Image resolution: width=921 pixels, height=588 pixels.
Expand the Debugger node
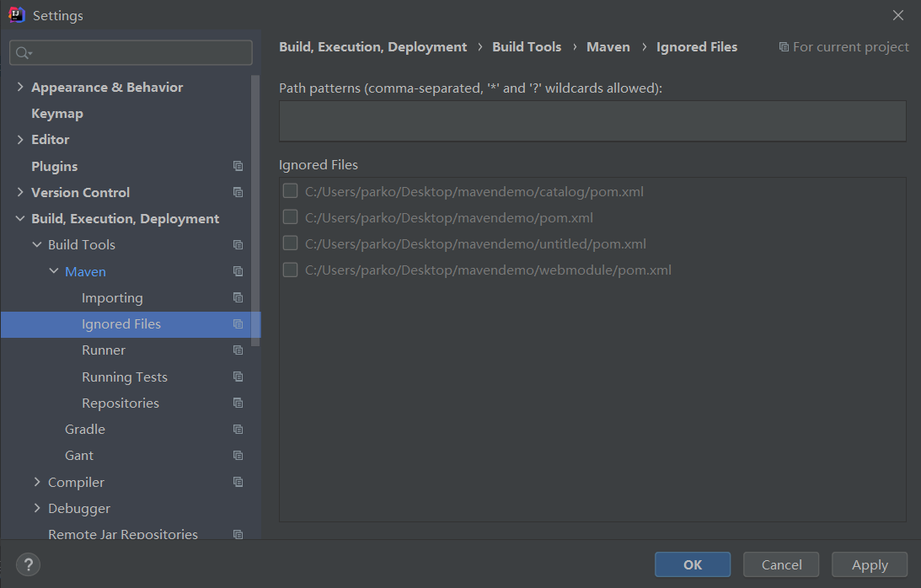point(37,508)
